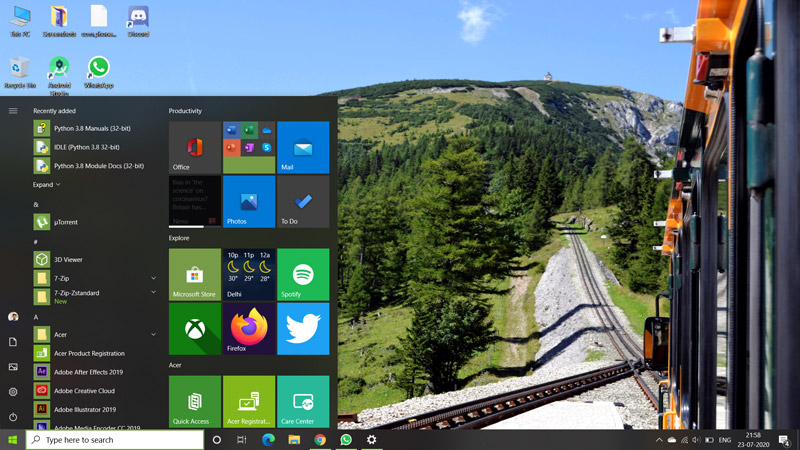Open the Mail tile
The height and width of the screenshot is (450, 800).
pyautogui.click(x=303, y=147)
